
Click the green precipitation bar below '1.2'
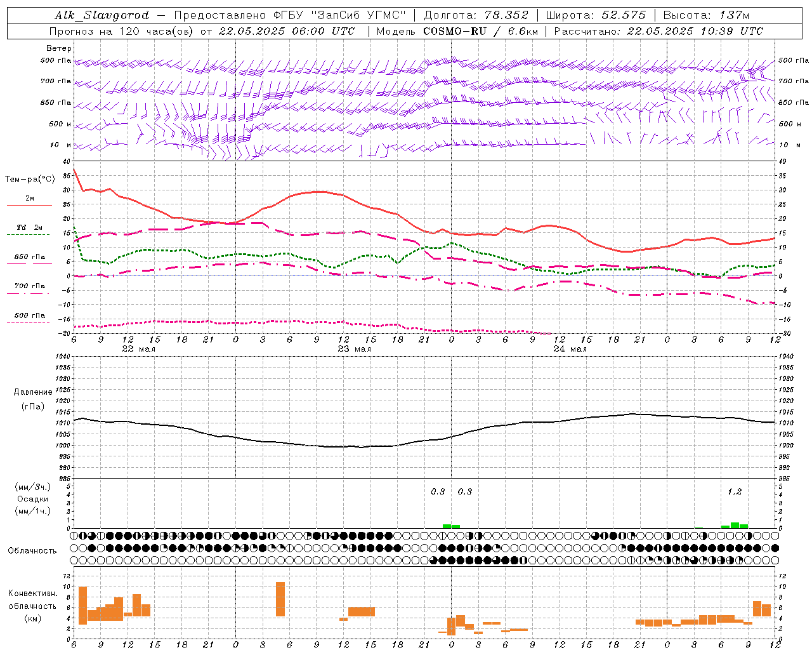[x=735, y=525]
